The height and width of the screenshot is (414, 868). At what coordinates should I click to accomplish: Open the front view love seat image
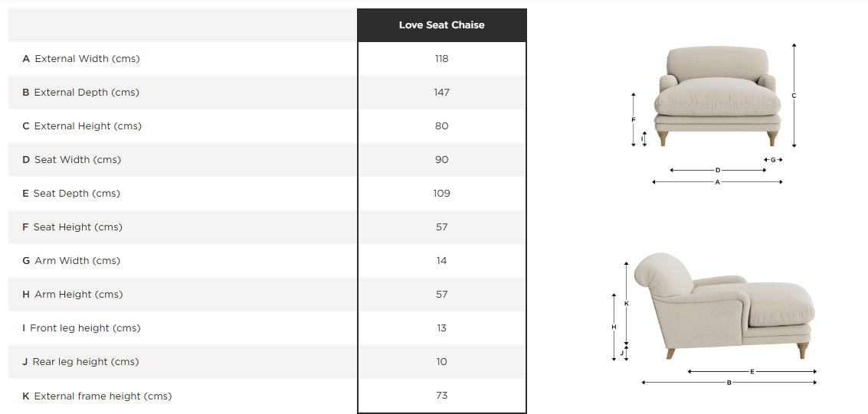(x=717, y=97)
